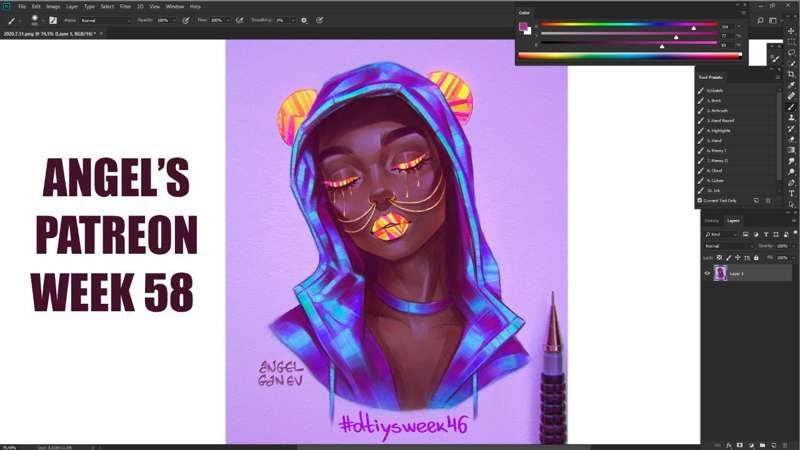Select the Lasso tool in toolbar
The height and width of the screenshot is (450, 800).
click(x=791, y=52)
